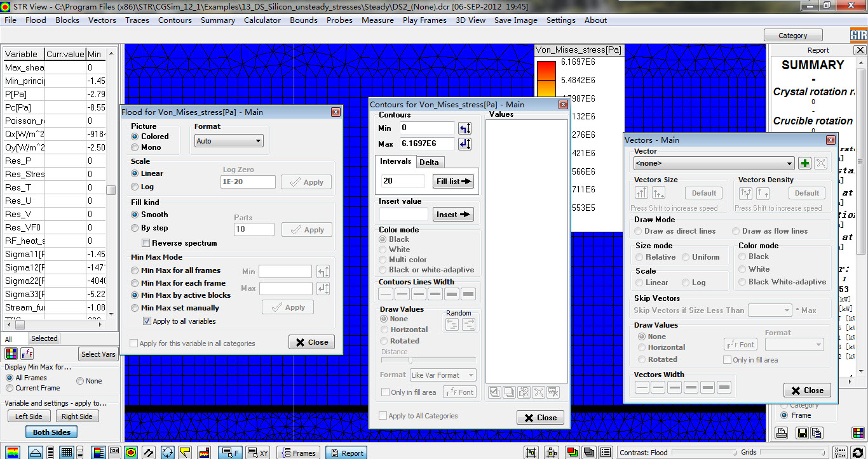Click the set-Max arrow icon in Contours dialog
The height and width of the screenshot is (459, 868).
tap(465, 144)
